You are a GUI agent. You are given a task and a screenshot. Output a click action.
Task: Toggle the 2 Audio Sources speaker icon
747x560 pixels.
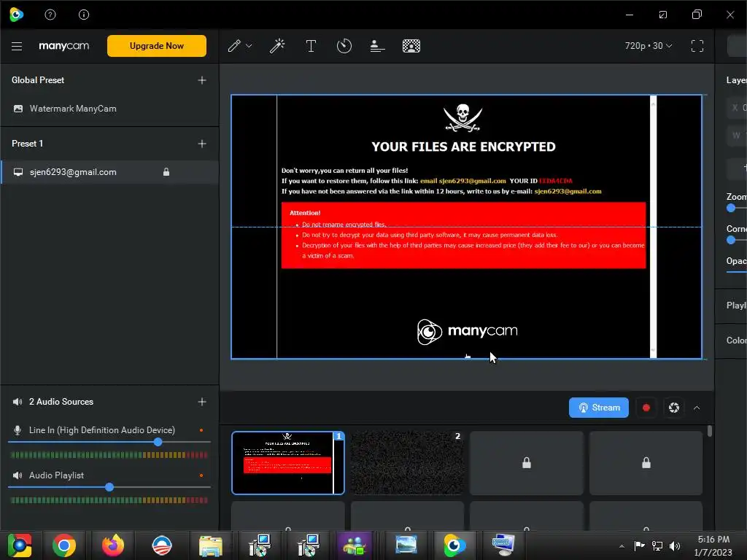tap(18, 402)
